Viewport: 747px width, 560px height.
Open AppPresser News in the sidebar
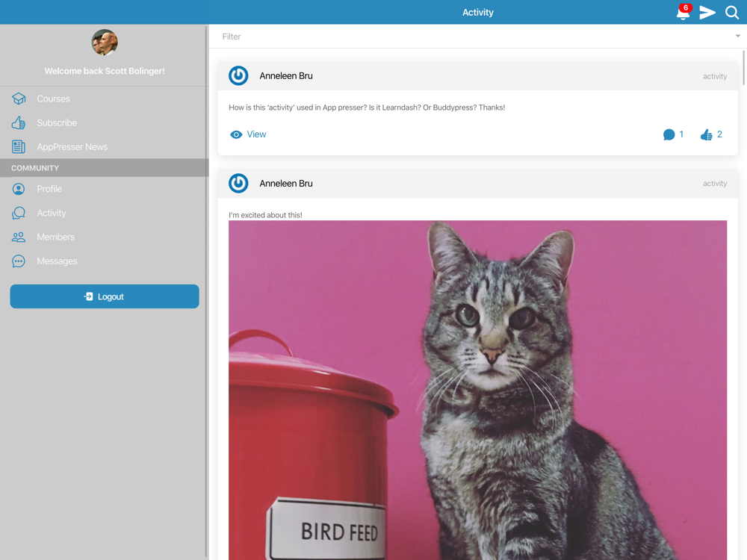105,146
